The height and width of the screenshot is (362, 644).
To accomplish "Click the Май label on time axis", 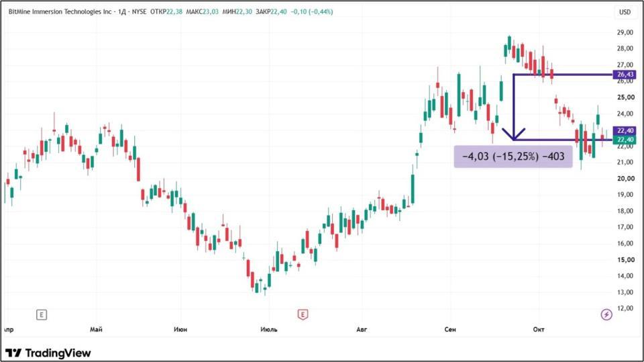I will tap(96, 330).
